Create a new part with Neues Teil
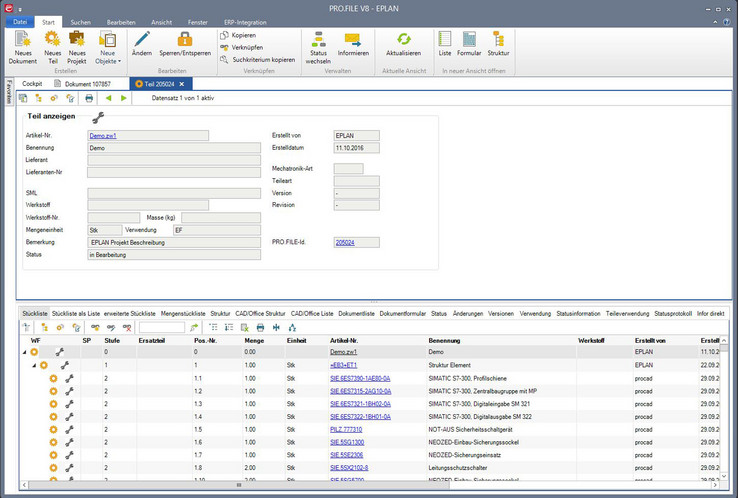Viewport: 738px width, 498px height. tap(53, 41)
